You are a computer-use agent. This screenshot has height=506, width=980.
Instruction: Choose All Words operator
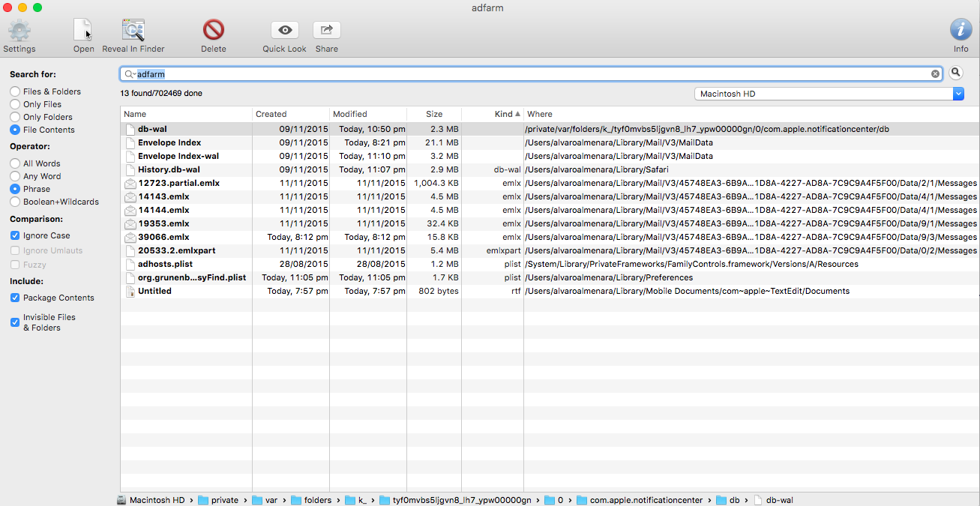[x=15, y=163]
